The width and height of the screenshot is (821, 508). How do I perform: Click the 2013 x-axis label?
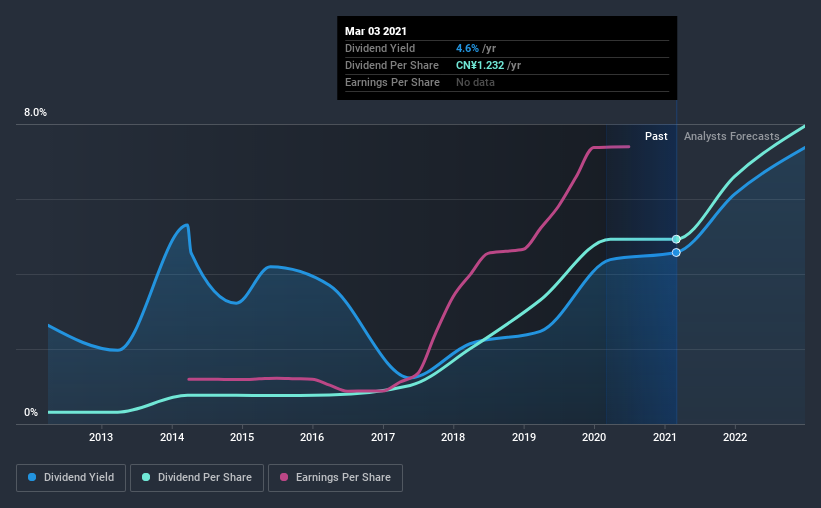click(x=101, y=437)
